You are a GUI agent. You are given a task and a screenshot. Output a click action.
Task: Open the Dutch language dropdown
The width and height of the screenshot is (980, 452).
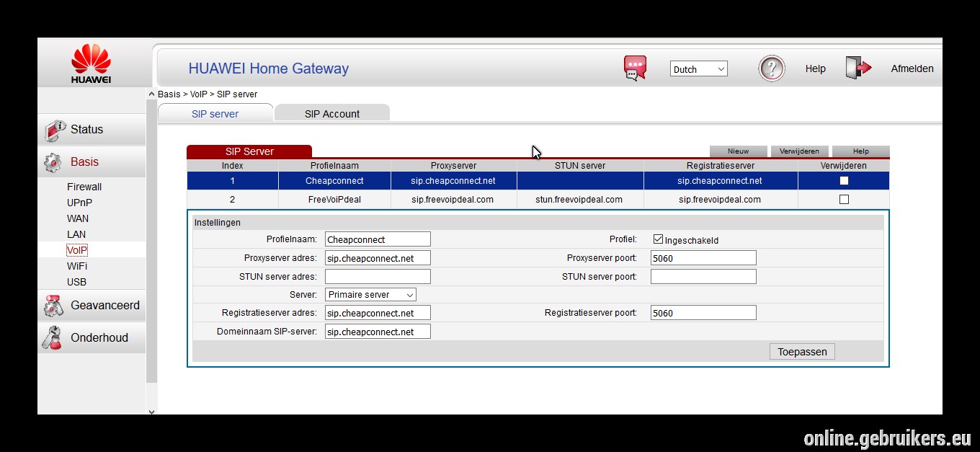pos(699,69)
